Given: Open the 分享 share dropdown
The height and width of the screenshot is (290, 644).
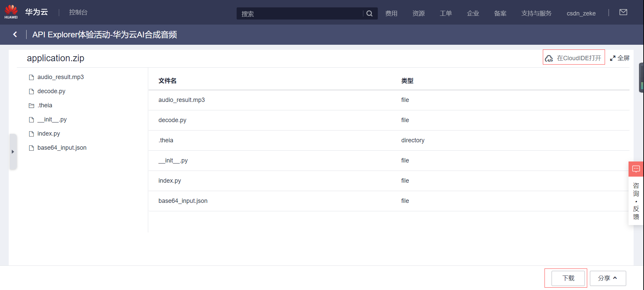Looking at the screenshot, I should pyautogui.click(x=608, y=278).
